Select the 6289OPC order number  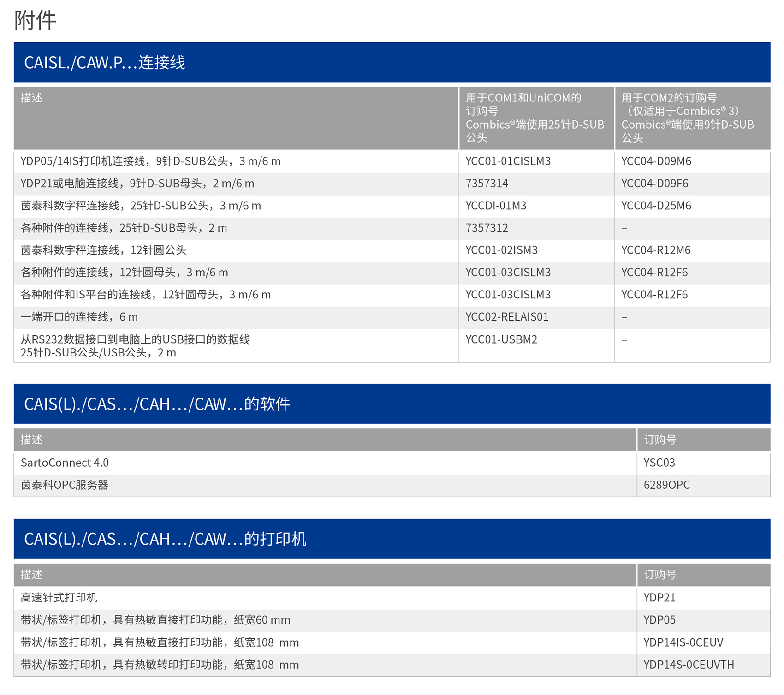click(x=666, y=485)
